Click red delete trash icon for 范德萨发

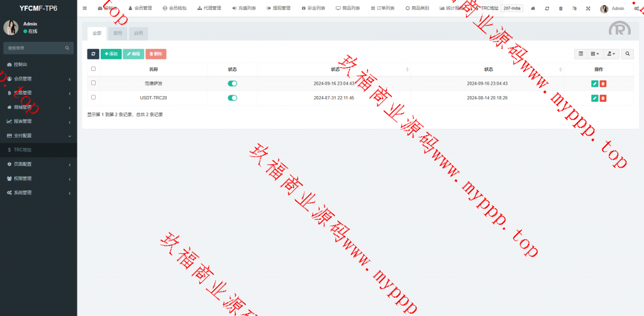click(x=603, y=84)
